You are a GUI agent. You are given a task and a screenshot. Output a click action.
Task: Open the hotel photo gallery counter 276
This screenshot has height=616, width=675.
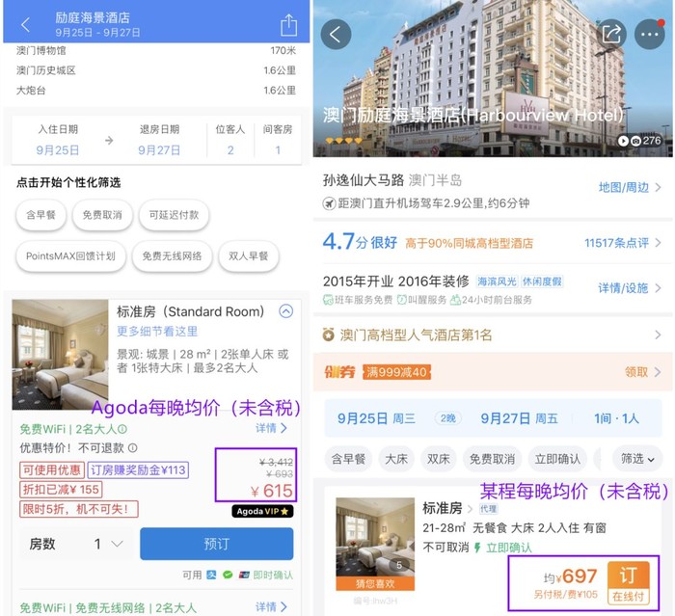coord(639,141)
